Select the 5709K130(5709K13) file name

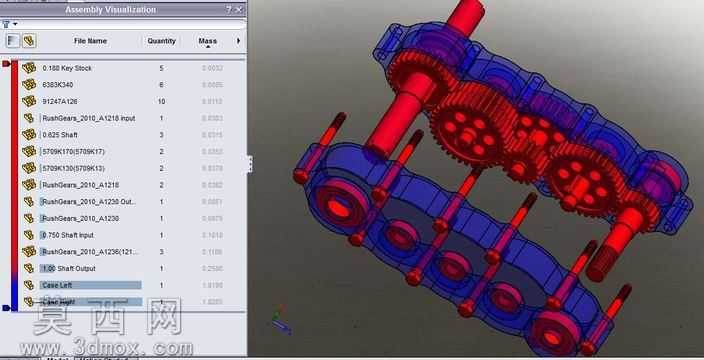pos(73,168)
